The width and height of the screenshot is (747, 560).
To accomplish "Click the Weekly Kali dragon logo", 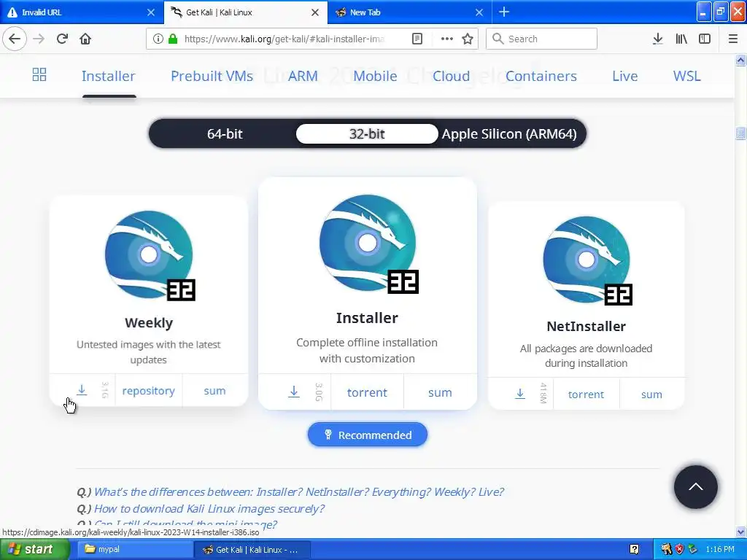I will (x=150, y=255).
